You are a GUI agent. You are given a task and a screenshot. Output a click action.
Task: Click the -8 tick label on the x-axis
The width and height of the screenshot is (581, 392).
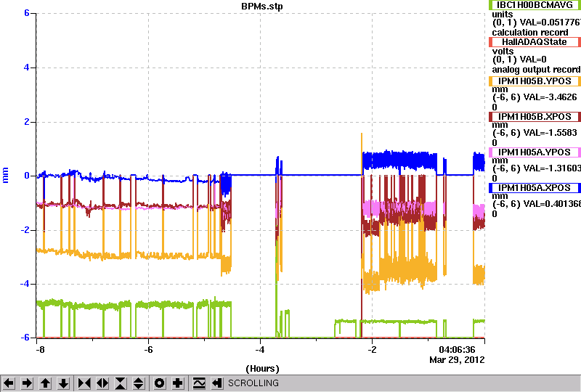41,350
